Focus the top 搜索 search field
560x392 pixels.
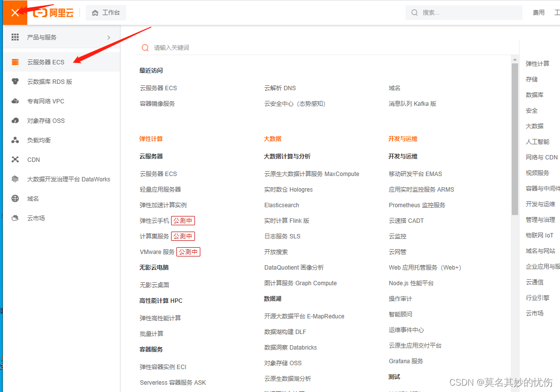click(463, 13)
